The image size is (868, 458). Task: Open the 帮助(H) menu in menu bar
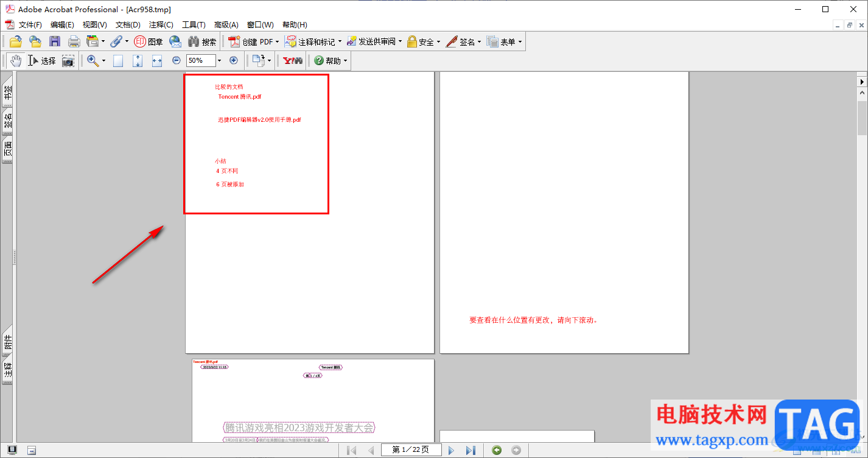295,25
